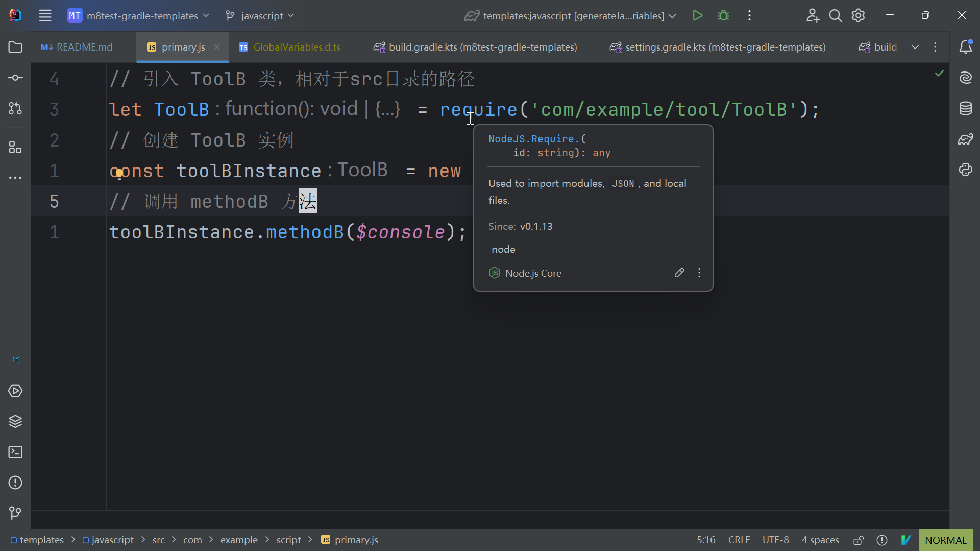This screenshot has width=980, height=551.
Task: Open the Project tool window folder icon
Action: (15, 47)
